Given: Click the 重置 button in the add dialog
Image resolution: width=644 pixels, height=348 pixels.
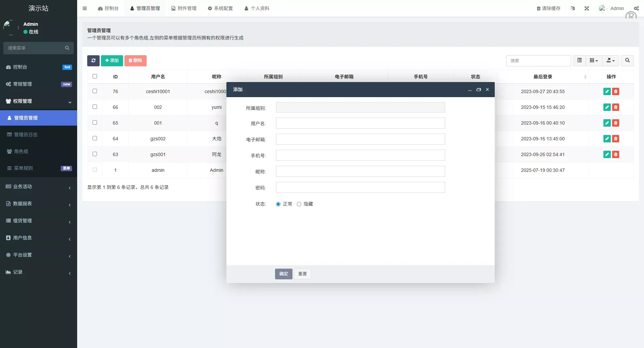Looking at the screenshot, I should [x=302, y=274].
